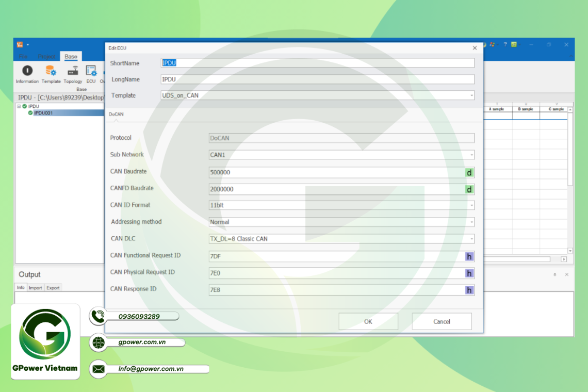588x392 pixels.
Task: Click Cancel in Edit ECU dialog
Action: tap(442, 321)
